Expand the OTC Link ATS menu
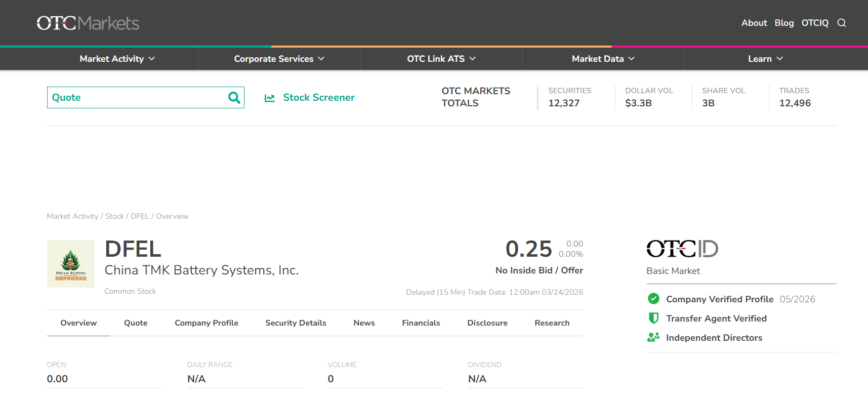The width and height of the screenshot is (868, 400). point(441,59)
